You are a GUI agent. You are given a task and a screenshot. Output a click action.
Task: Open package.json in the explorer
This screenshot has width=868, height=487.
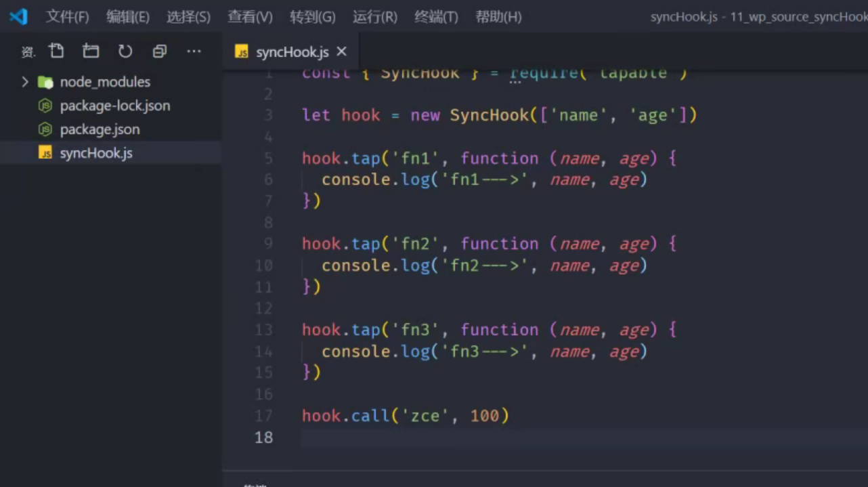(x=100, y=129)
